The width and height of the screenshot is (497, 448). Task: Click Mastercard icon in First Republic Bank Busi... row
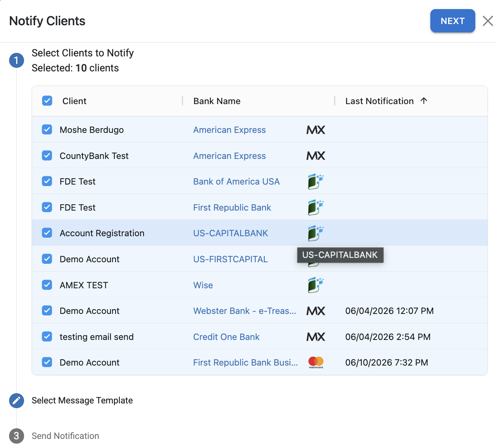(316, 362)
